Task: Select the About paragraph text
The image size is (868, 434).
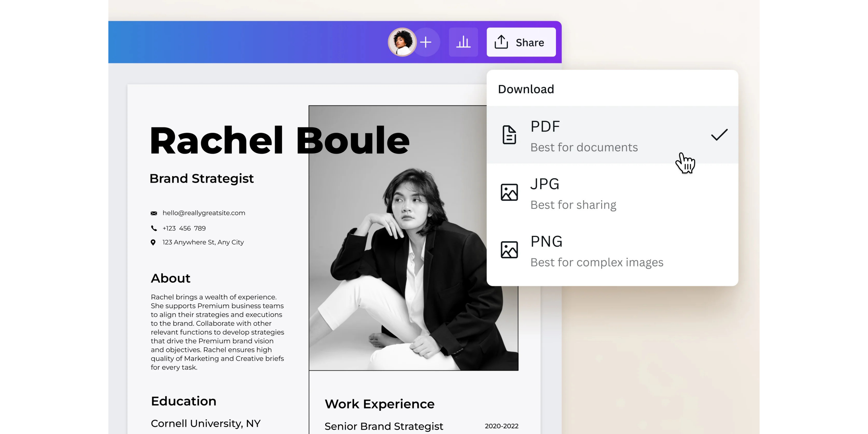Action: tap(218, 332)
